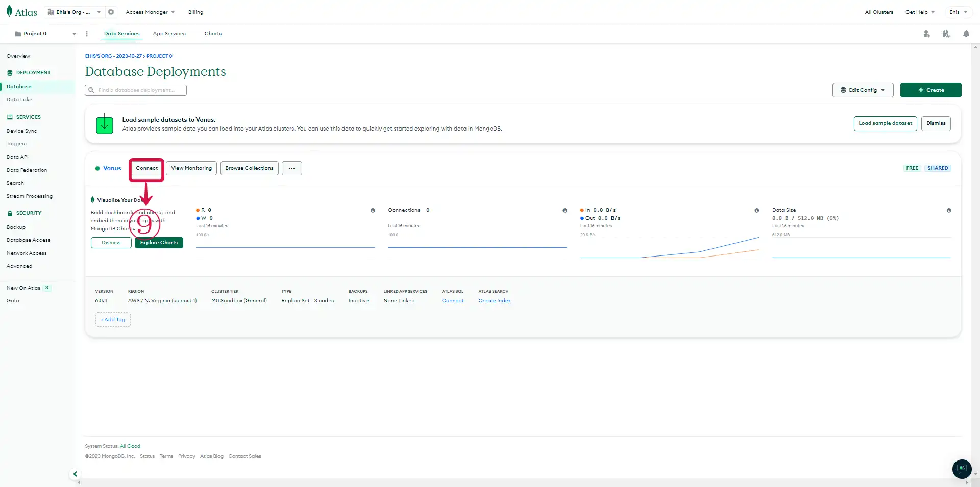
Task: Select Overview in the sidebar
Action: click(18, 56)
